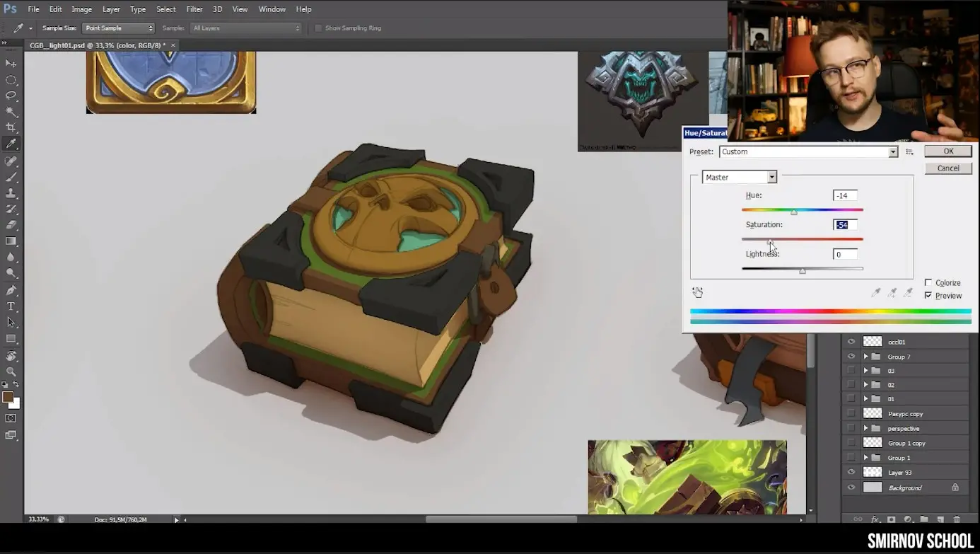
Task: Choose the Type tool
Action: coord(11,306)
